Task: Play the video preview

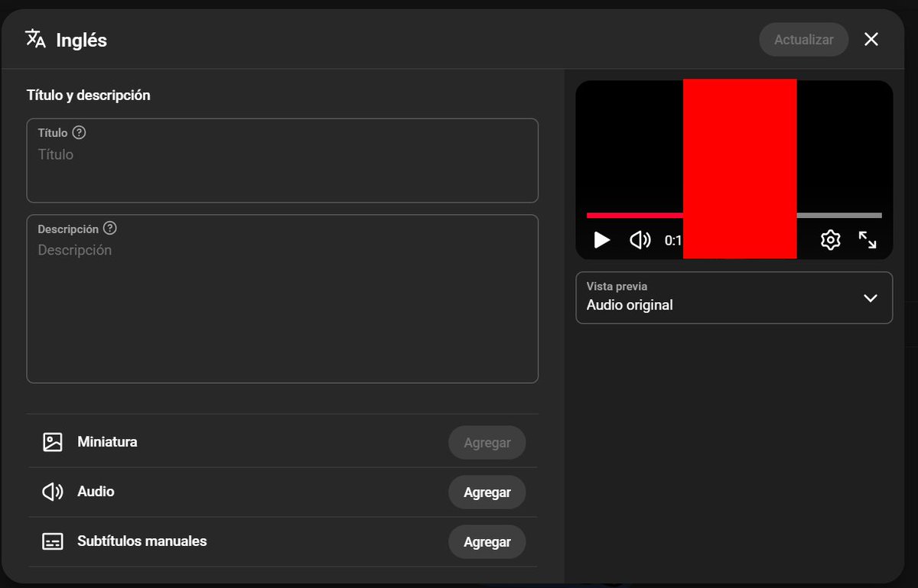Action: [x=602, y=240]
